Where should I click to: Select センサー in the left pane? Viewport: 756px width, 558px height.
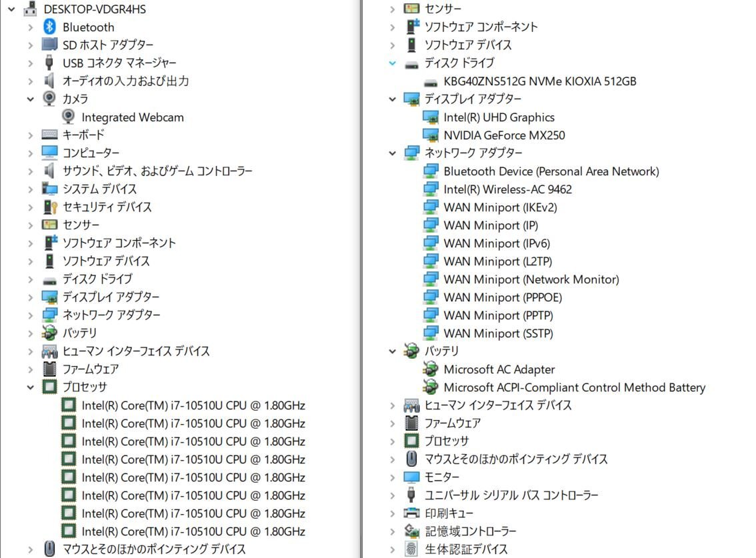(81, 225)
